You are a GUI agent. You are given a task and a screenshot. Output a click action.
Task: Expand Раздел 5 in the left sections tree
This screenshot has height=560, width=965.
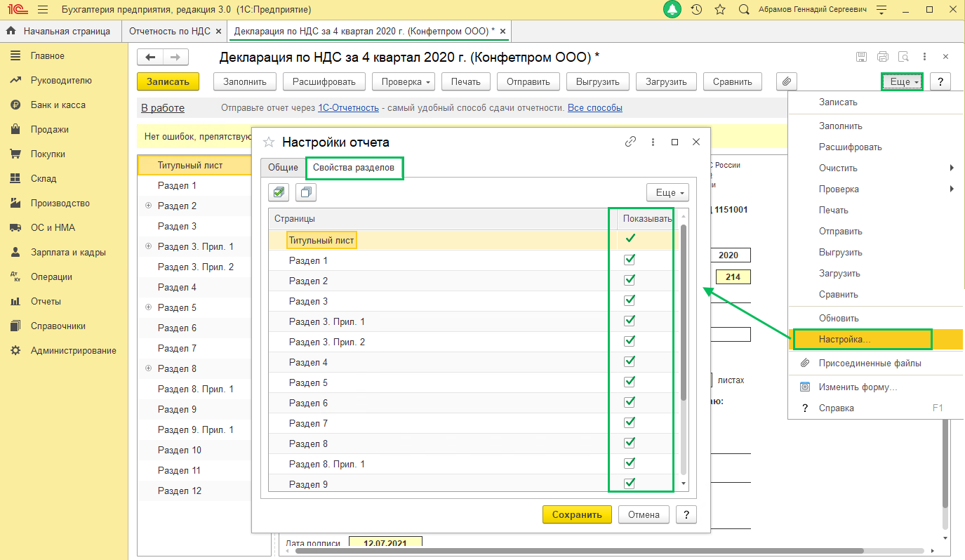(148, 308)
